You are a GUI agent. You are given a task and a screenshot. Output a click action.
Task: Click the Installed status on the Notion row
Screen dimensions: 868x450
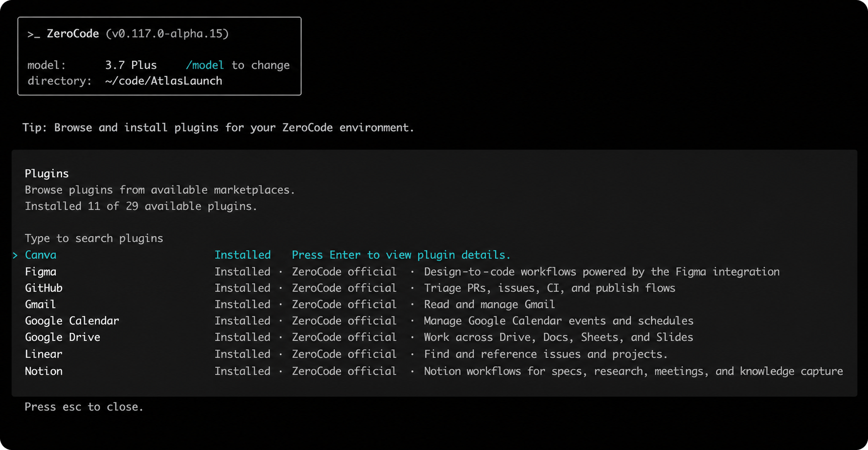(243, 371)
